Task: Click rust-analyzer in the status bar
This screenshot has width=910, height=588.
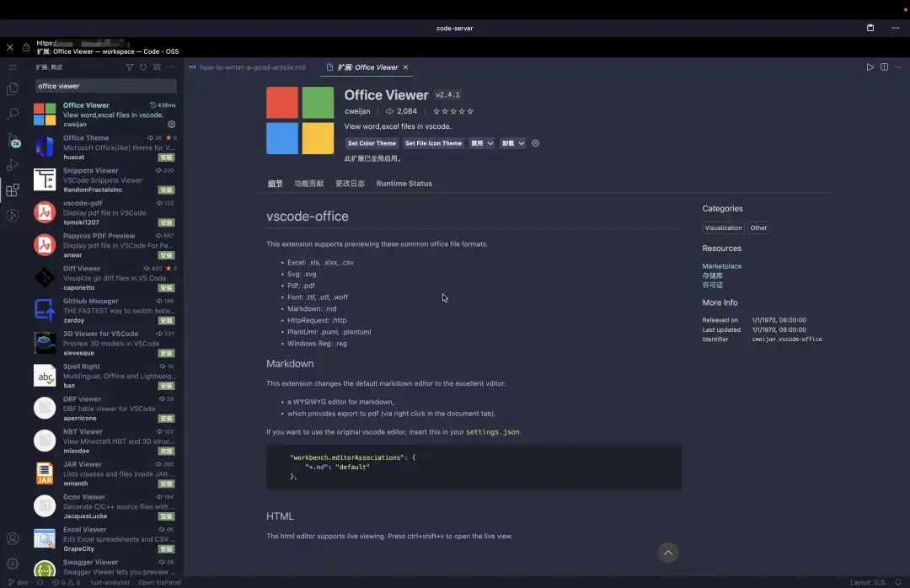Action: [x=110, y=582]
